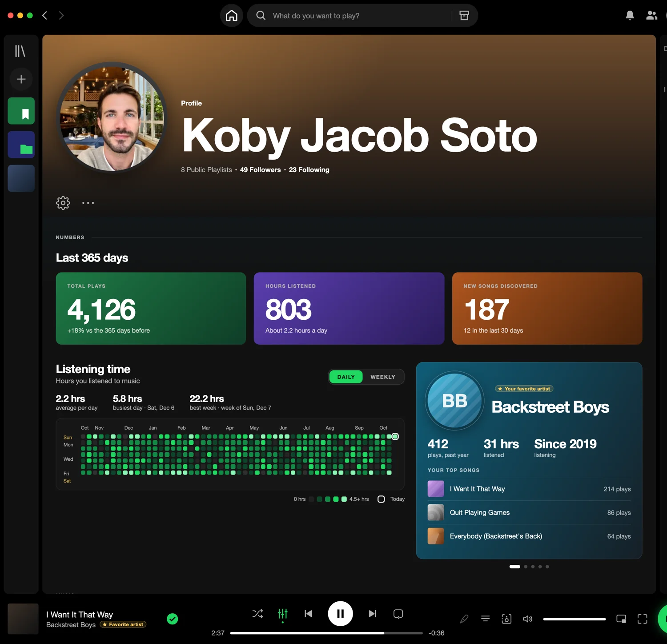Toggle repeat/loop icon in player
The image size is (667, 644).
398,614
